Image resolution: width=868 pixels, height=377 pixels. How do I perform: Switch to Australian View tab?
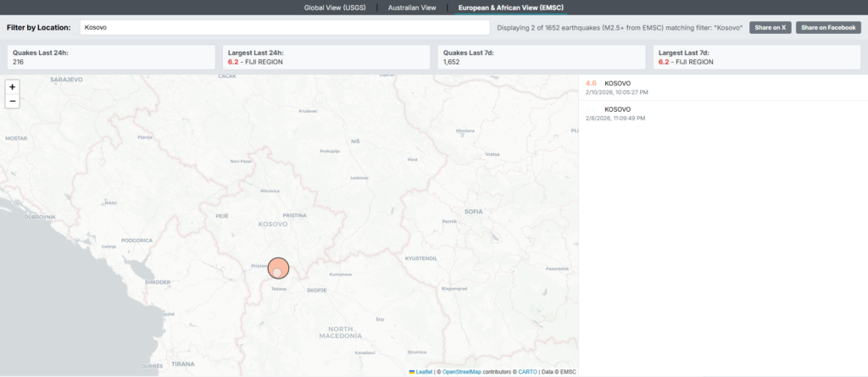click(411, 8)
